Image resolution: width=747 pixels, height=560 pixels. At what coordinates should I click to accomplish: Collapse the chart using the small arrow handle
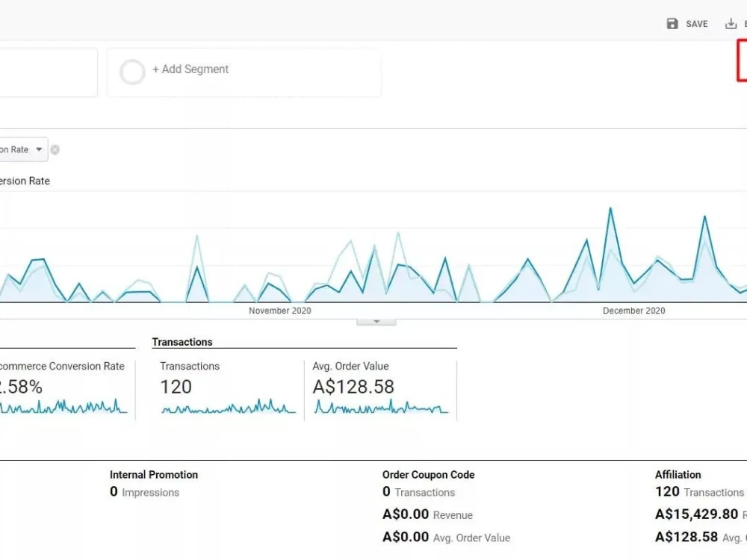point(376,322)
